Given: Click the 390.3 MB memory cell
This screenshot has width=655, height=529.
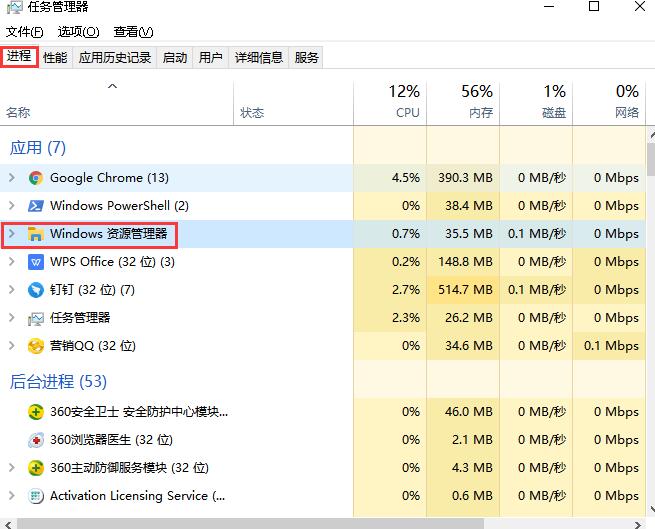Looking at the screenshot, I should point(463,178).
